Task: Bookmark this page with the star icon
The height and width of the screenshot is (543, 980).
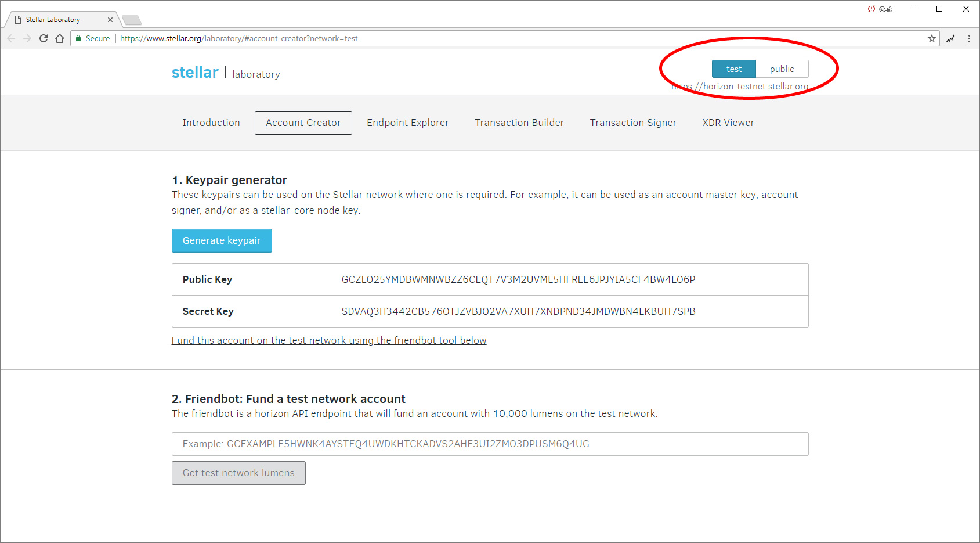Action: [x=932, y=38]
